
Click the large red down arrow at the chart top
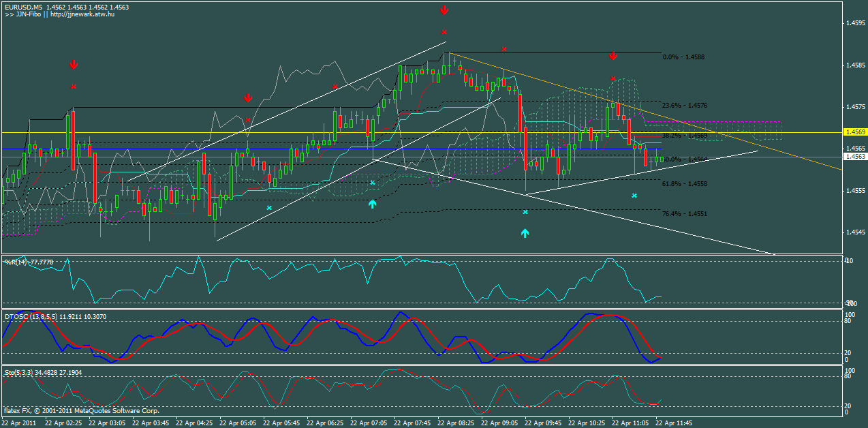[x=445, y=10]
